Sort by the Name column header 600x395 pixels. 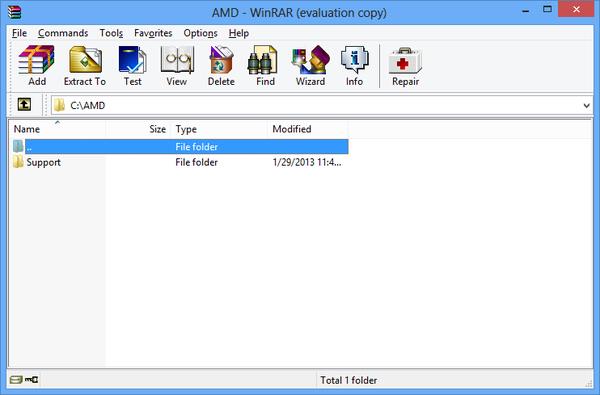(57, 129)
